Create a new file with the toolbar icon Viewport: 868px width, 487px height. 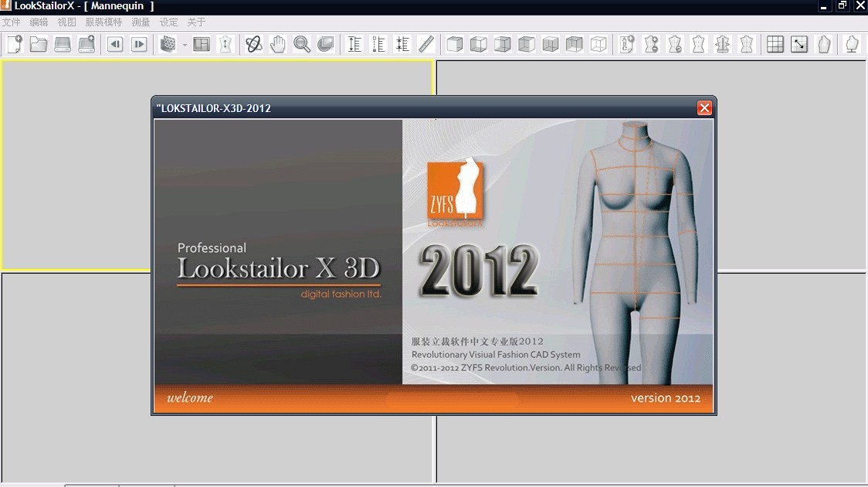coord(15,44)
